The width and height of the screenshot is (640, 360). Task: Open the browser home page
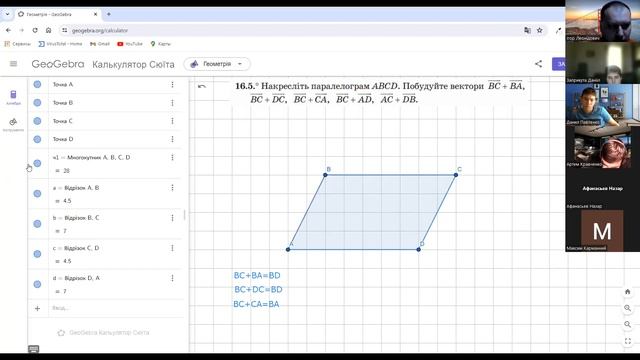[49, 30]
